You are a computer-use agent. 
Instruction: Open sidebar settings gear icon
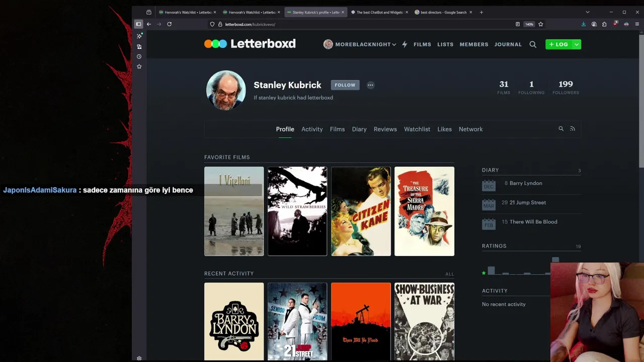point(139,358)
